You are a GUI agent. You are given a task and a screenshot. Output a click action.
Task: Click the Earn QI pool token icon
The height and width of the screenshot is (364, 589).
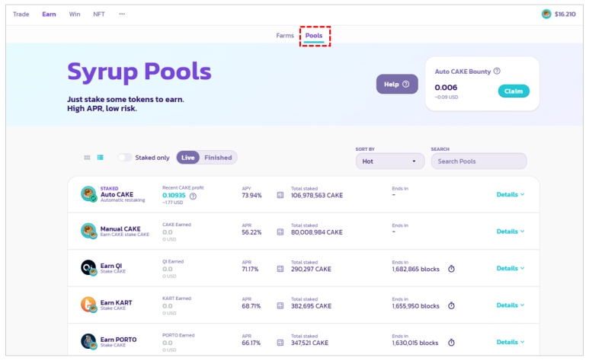click(88, 267)
